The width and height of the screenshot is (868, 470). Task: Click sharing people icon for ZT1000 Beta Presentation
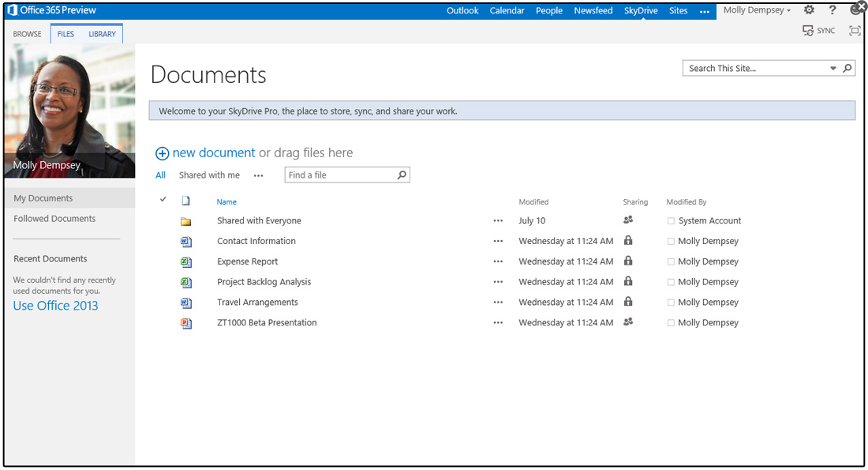628,321
